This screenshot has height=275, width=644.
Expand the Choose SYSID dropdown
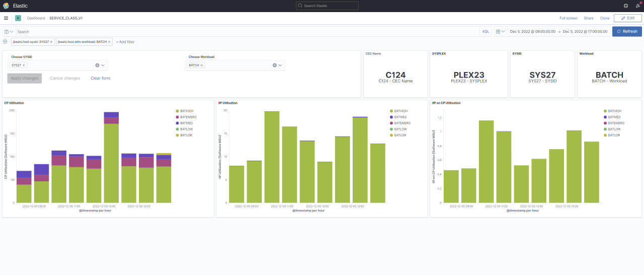pyautogui.click(x=103, y=65)
